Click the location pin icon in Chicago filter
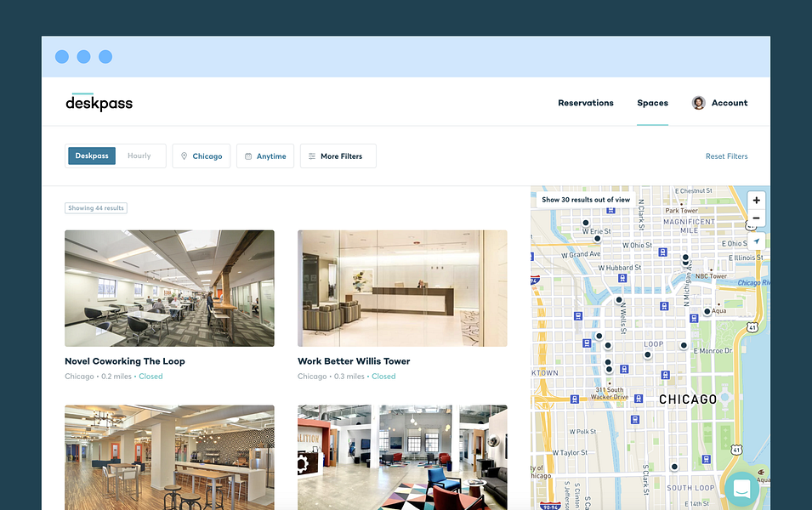 click(x=184, y=156)
